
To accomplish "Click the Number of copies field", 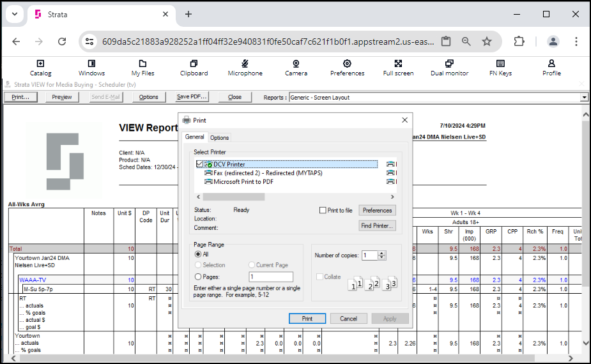I will pos(370,255).
